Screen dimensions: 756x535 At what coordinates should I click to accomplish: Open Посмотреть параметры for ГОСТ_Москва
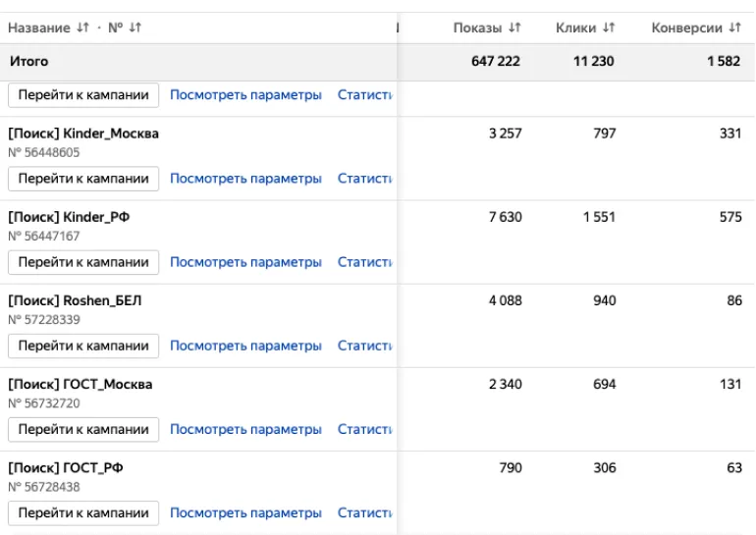pos(245,429)
